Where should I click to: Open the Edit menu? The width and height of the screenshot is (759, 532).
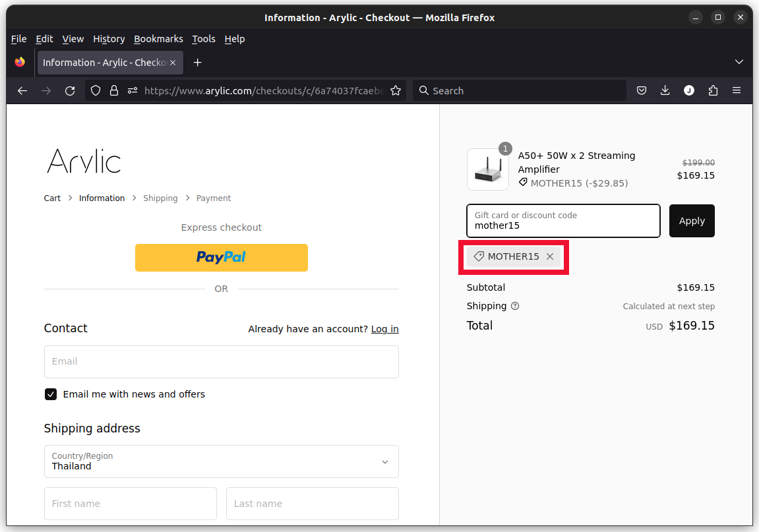pos(45,39)
